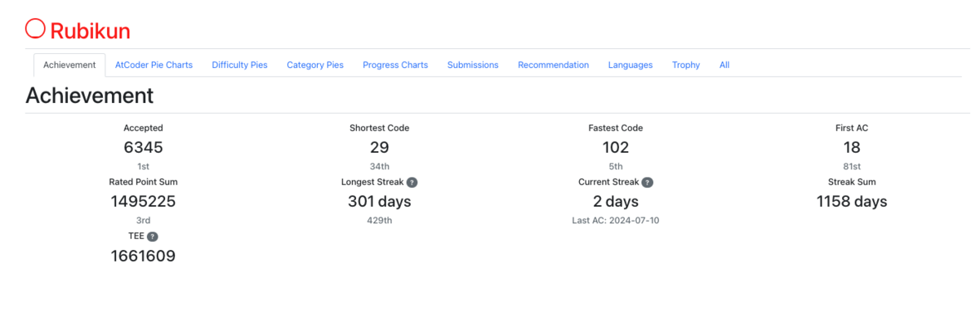Click the Fastest Code value 102
The height and width of the screenshot is (318, 980).
coord(616,148)
